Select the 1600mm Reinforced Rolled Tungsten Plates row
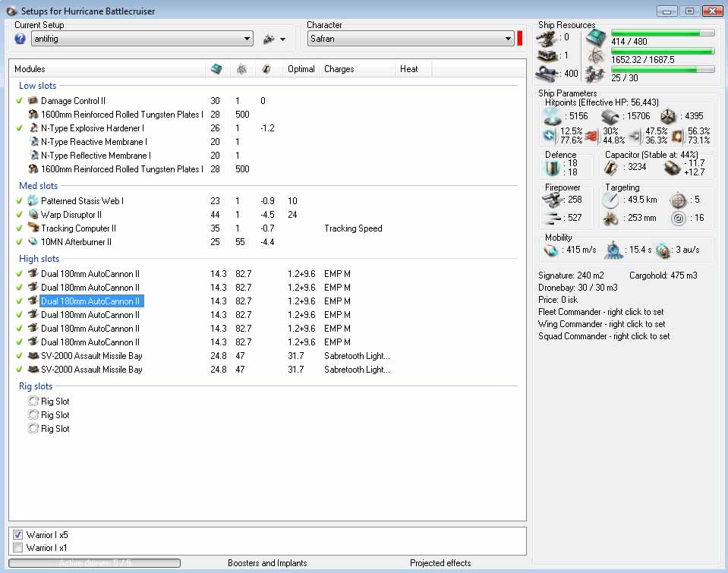Viewport: 728px width, 573px height. click(x=121, y=115)
